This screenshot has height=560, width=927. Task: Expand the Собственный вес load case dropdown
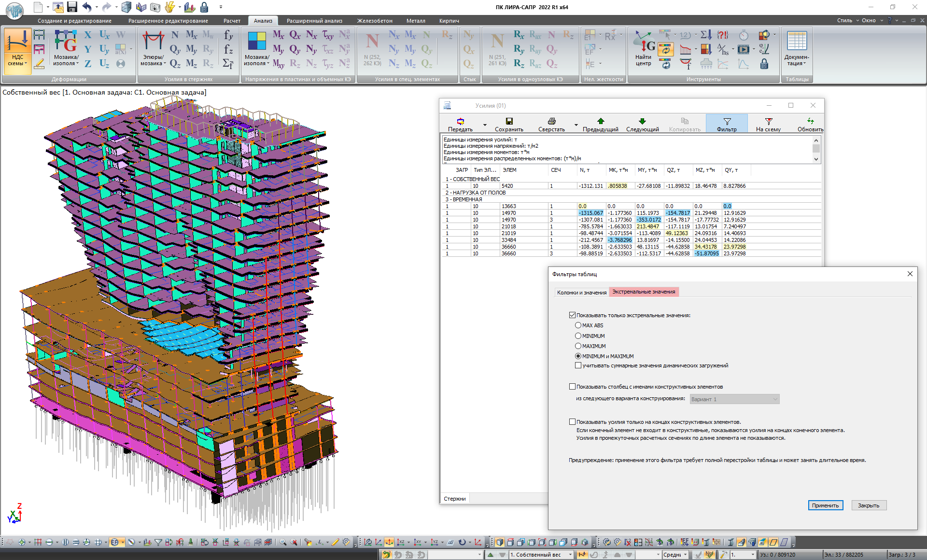[570, 555]
